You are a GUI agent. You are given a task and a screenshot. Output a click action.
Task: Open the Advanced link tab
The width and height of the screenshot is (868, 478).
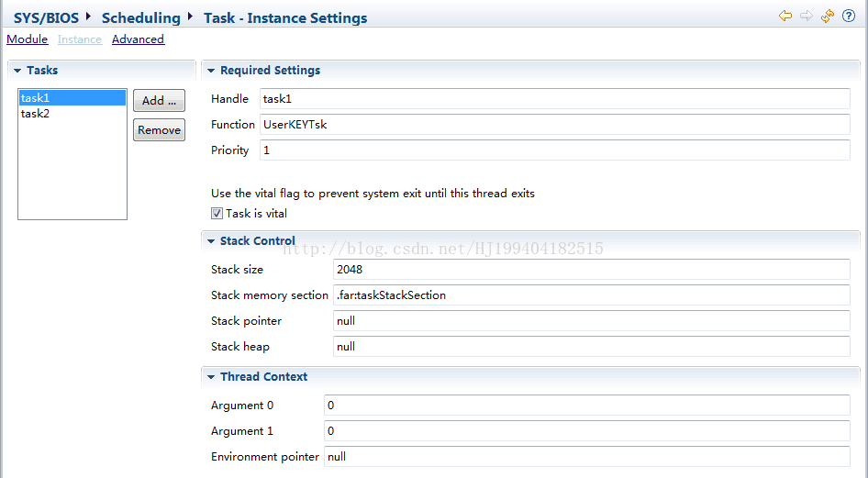pos(138,39)
